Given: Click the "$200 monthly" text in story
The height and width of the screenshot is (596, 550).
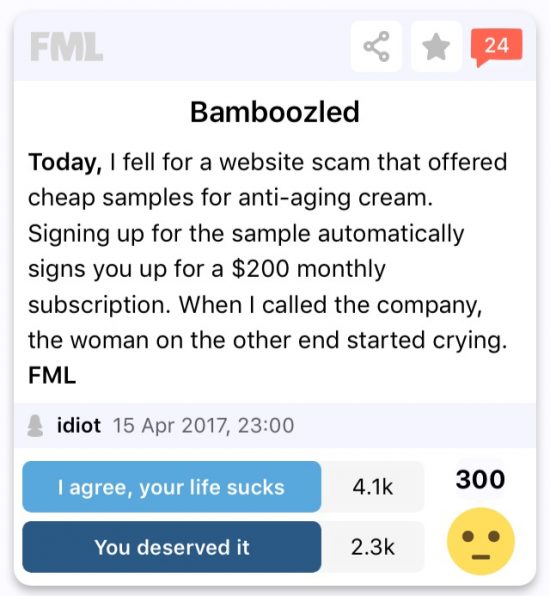Looking at the screenshot, I should pyautogui.click(x=309, y=269).
